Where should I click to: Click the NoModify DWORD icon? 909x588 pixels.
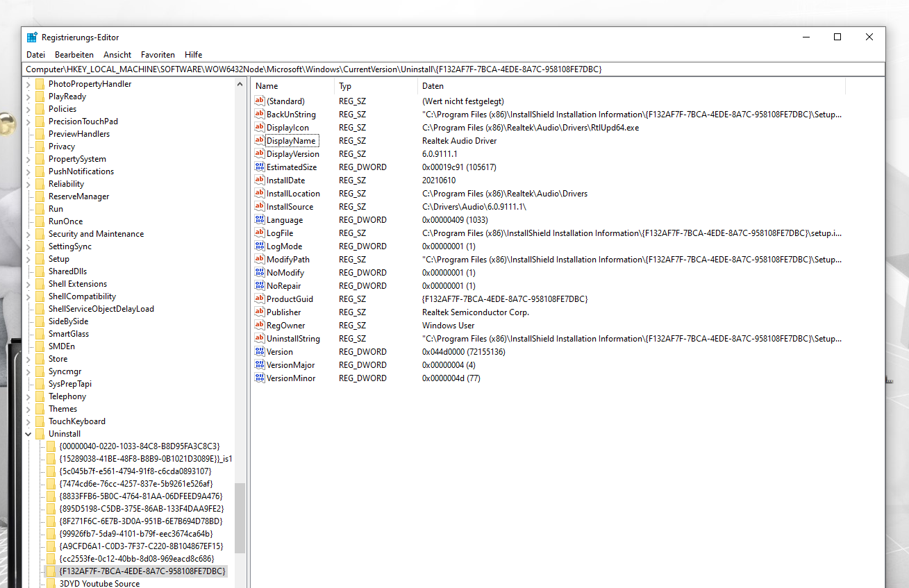[x=260, y=272]
